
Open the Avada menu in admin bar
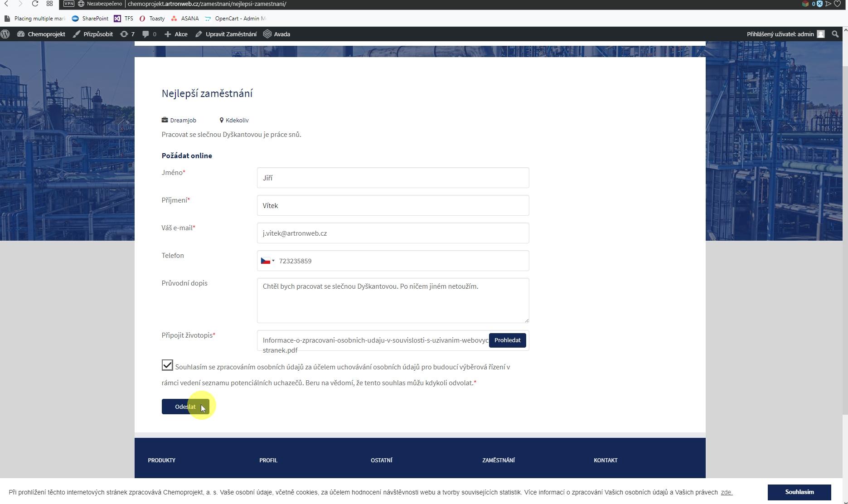(x=276, y=34)
